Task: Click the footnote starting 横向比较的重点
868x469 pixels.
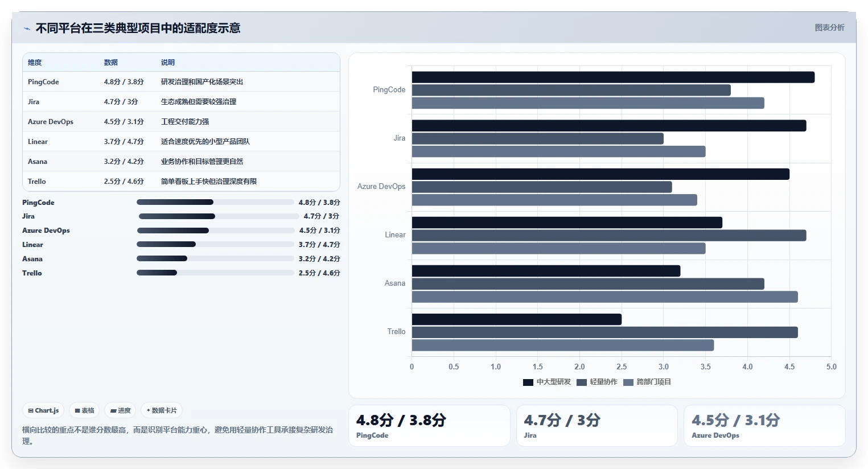Action: point(178,435)
